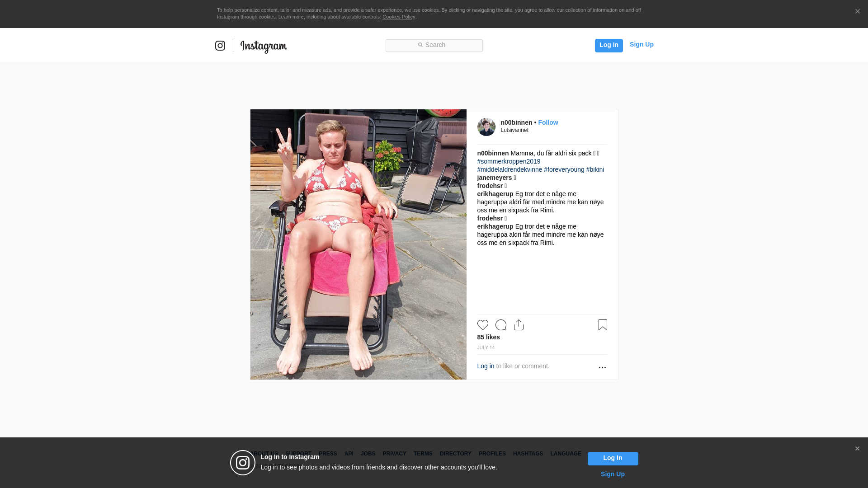Image resolution: width=868 pixels, height=488 pixels.
Task: Like the post with the heart icon
Action: 483,325
